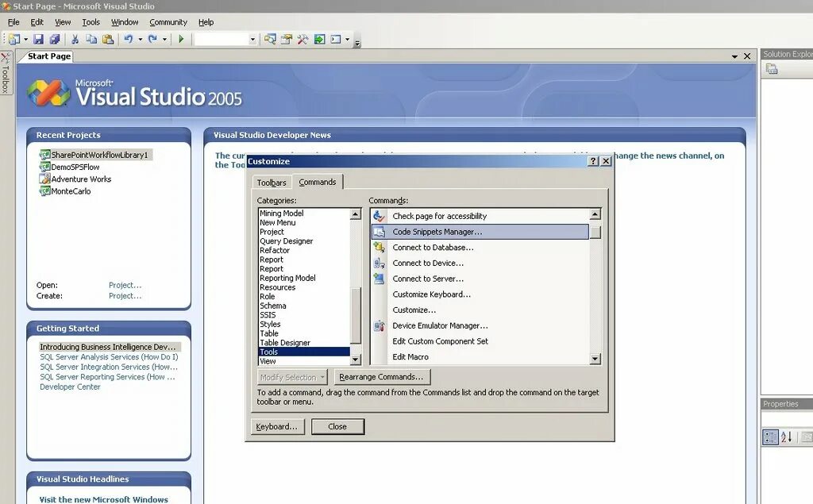813x504 pixels.
Task: Click Commands list scroll down arrow
Action: 595,359
